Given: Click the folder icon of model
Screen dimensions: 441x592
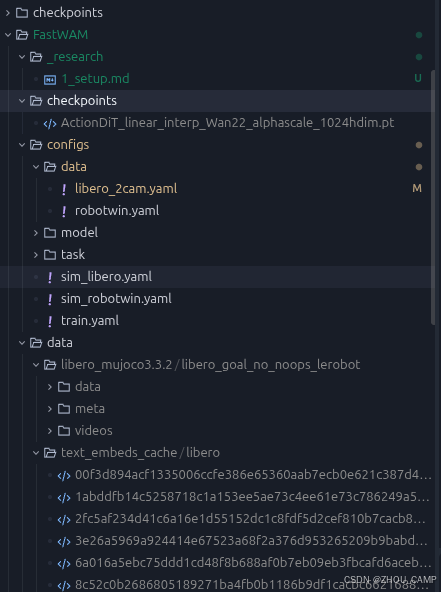Looking at the screenshot, I should [50, 233].
